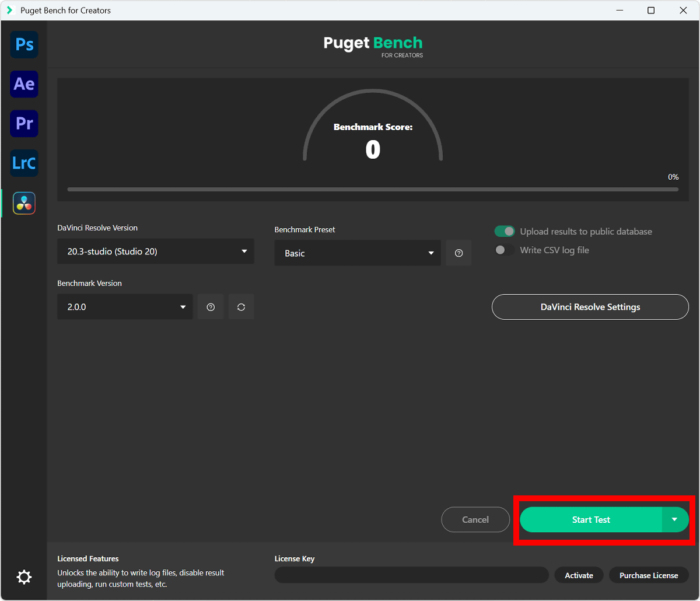Open settings via the gear icon

[x=24, y=577]
